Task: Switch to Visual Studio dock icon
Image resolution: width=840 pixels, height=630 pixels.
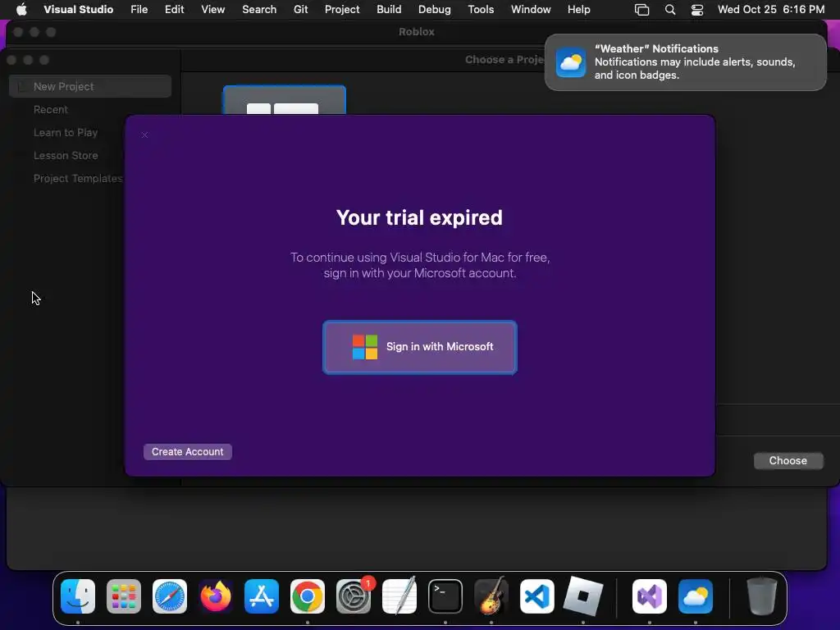Action: [x=650, y=596]
